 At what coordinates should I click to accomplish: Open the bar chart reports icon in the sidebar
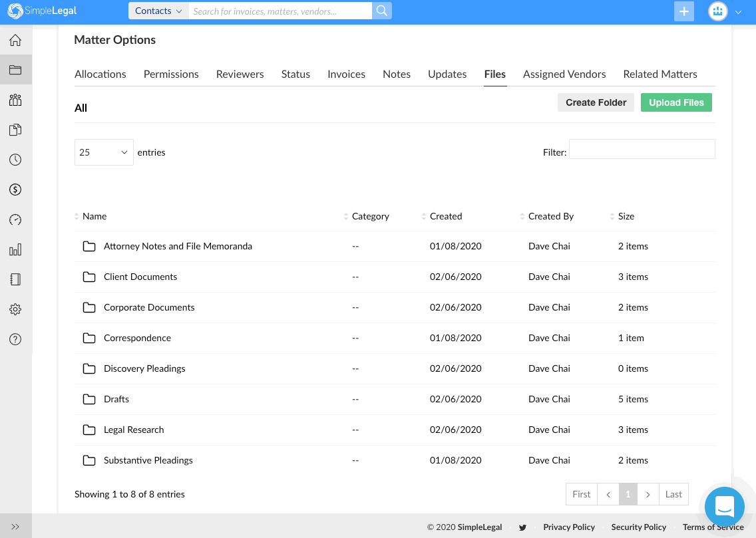click(x=15, y=249)
